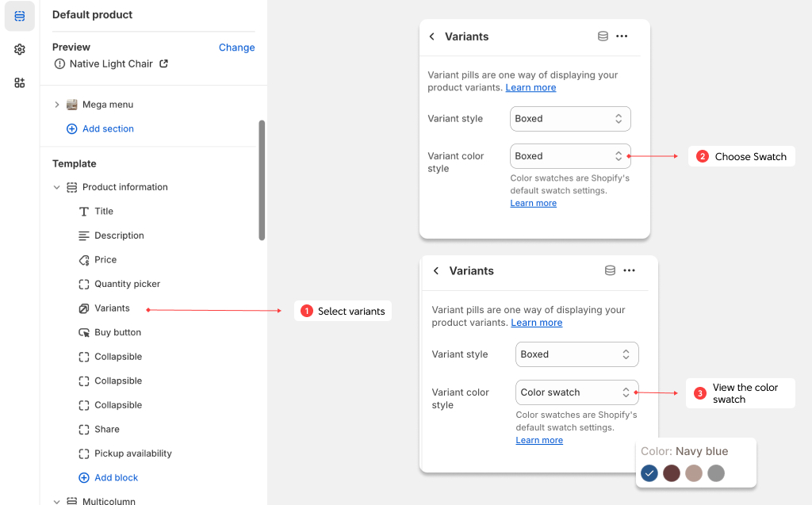
Task: Open the Color swatch variant color dropdown
Action: [576, 392]
